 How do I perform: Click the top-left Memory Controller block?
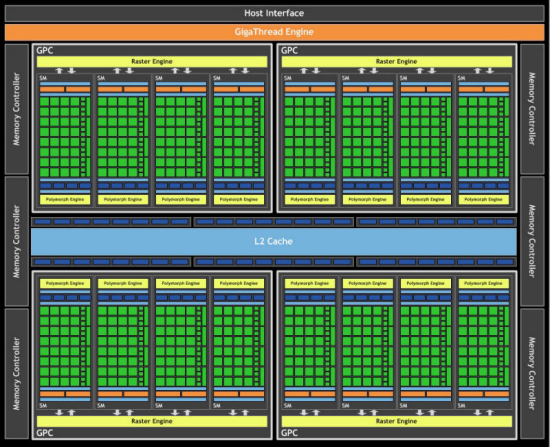pos(16,109)
